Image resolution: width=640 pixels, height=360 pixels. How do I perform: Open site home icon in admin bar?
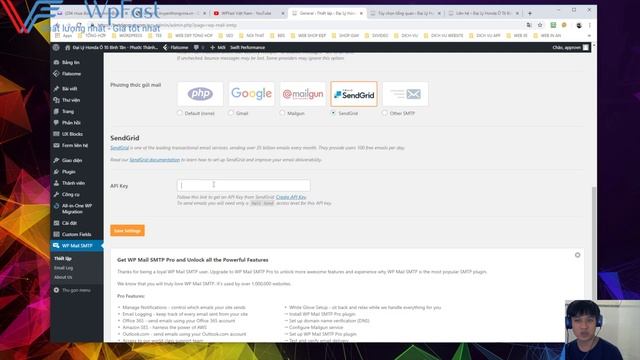pyautogui.click(x=67, y=48)
